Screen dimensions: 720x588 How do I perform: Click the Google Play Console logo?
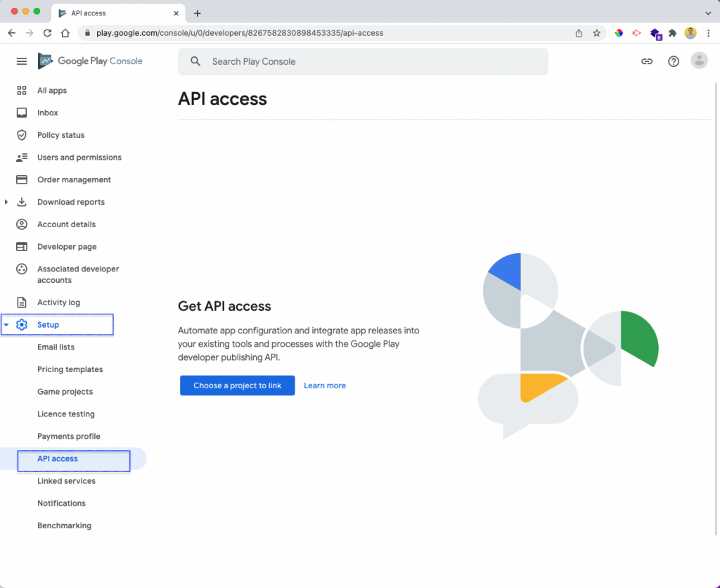[x=90, y=61]
